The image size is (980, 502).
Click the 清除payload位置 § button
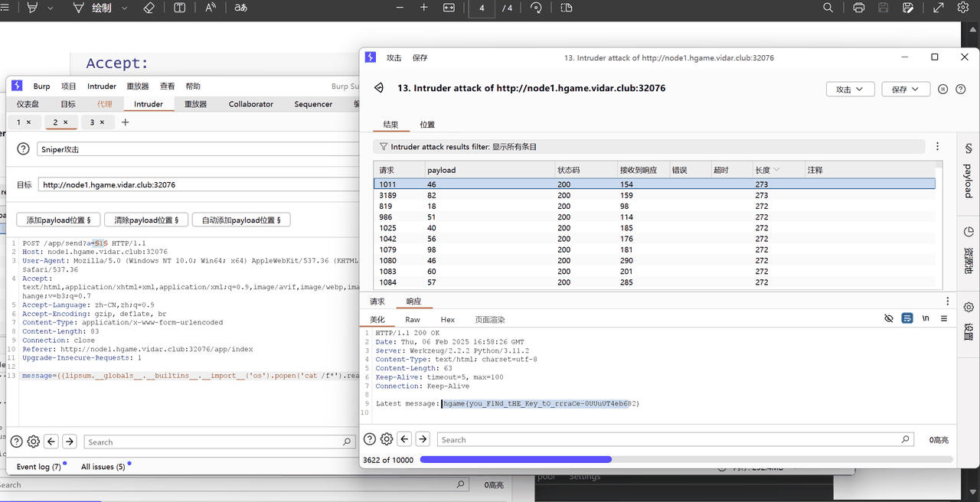coord(145,220)
